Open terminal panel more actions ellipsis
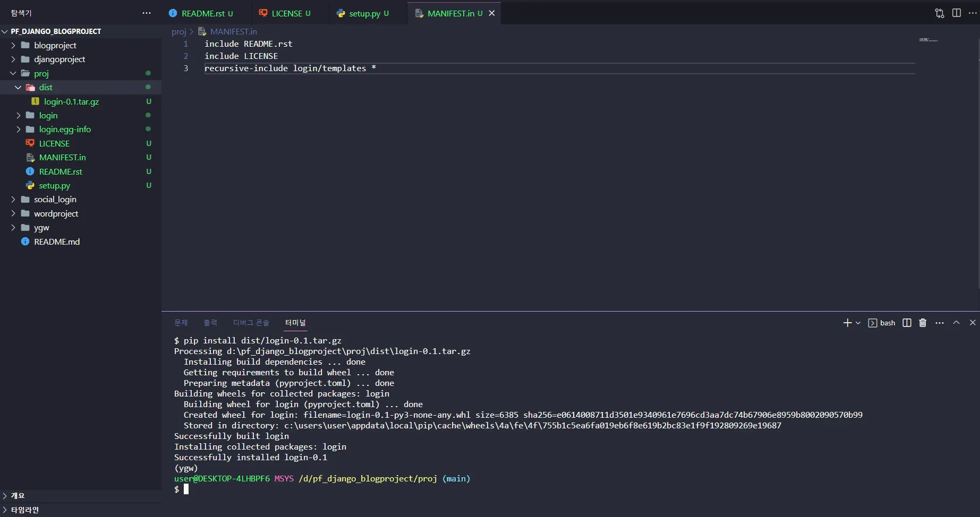This screenshot has width=980, height=517. tap(939, 323)
